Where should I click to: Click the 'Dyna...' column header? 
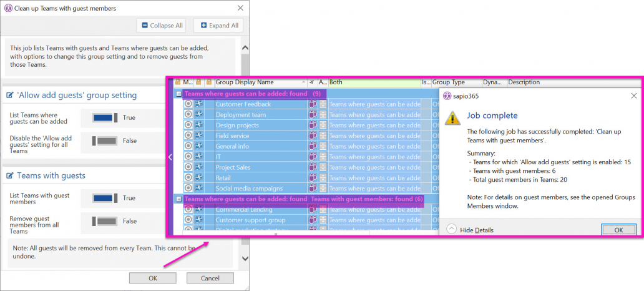pyautogui.click(x=495, y=82)
